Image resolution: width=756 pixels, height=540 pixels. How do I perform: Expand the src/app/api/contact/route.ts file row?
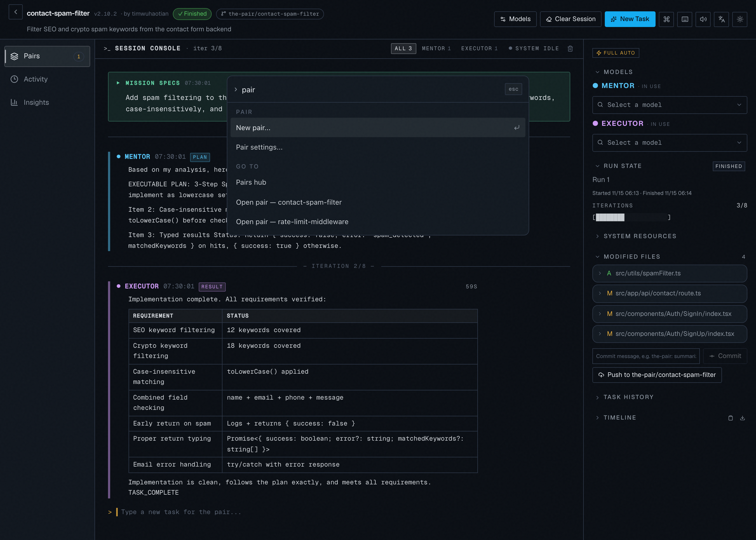(670, 293)
